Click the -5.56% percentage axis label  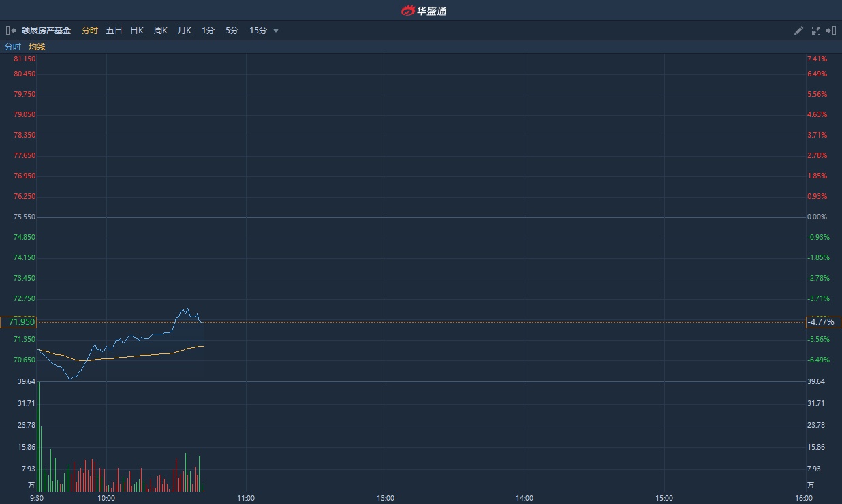(x=818, y=339)
